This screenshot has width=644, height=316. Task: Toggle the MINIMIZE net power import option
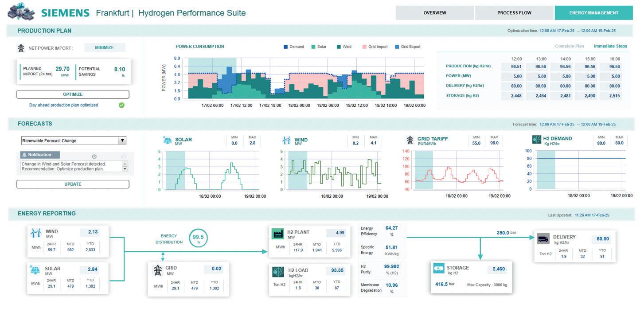pos(105,47)
